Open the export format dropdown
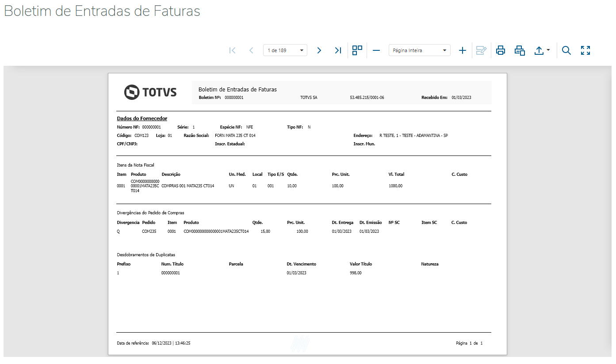The image size is (616, 364). point(542,50)
